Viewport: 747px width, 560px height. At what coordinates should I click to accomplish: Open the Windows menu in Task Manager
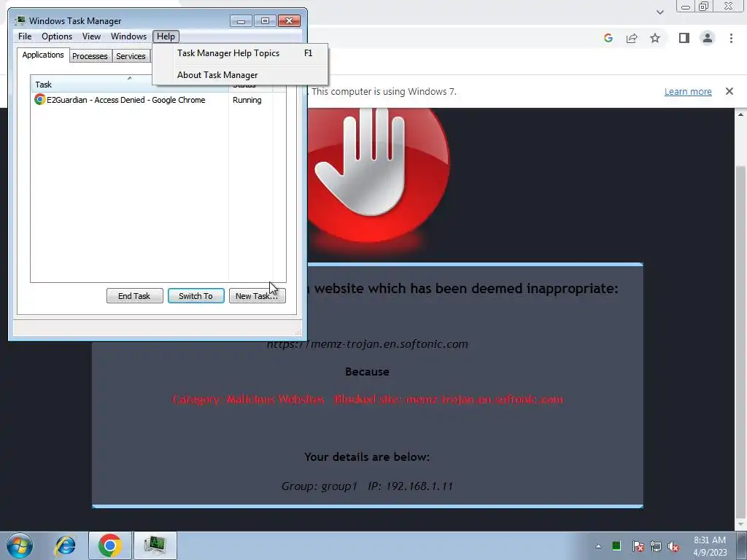click(128, 36)
